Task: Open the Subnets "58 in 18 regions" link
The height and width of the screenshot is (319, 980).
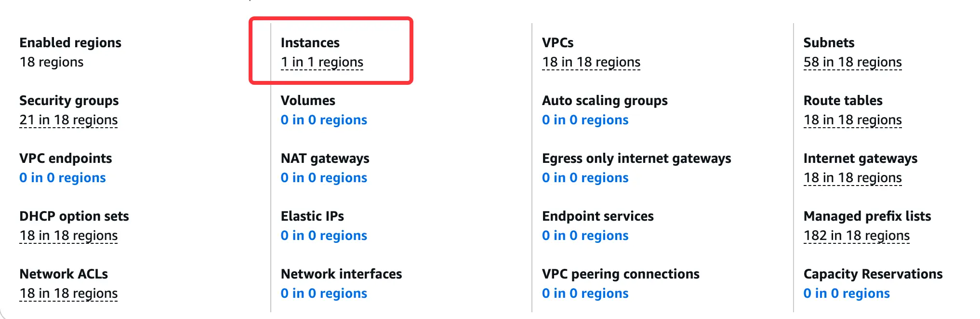Action: (x=852, y=62)
